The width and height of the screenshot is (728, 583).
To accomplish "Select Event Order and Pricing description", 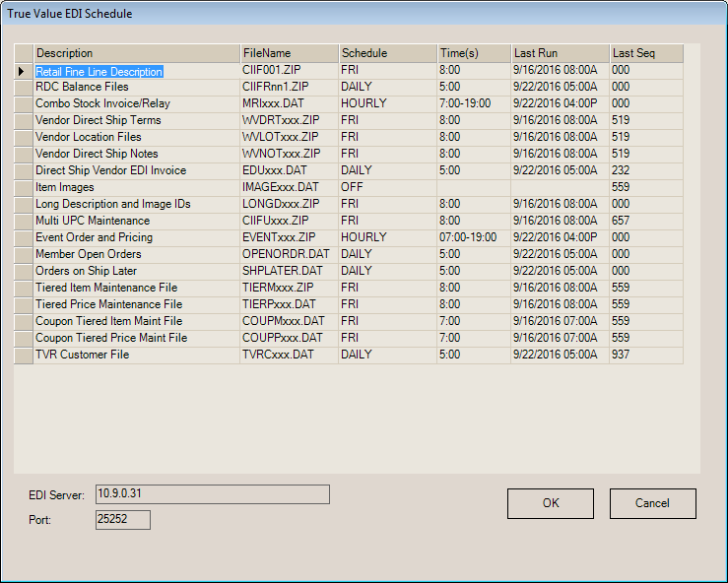I will pyautogui.click(x=137, y=237).
